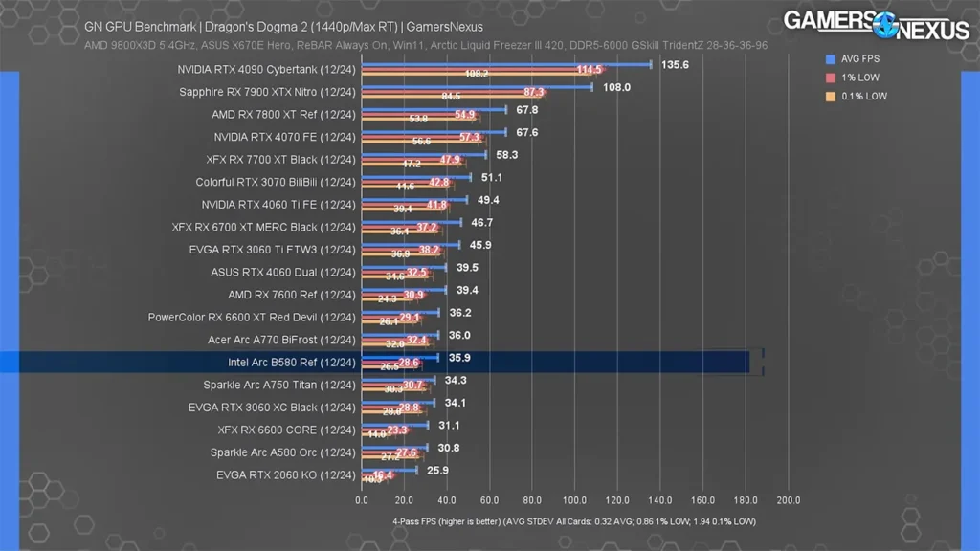The image size is (980, 551).
Task: Click the 35.9 value on the Arc B580 row
Action: 459,358
